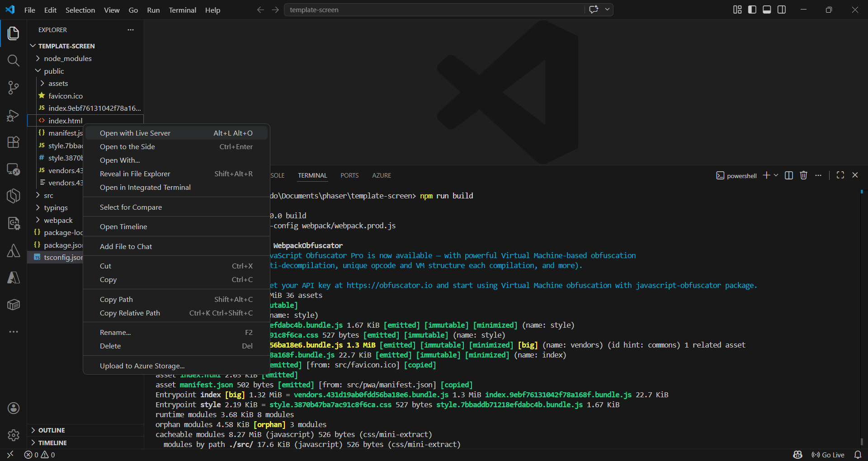Open the new terminal launch profile dropdown

[x=776, y=175]
